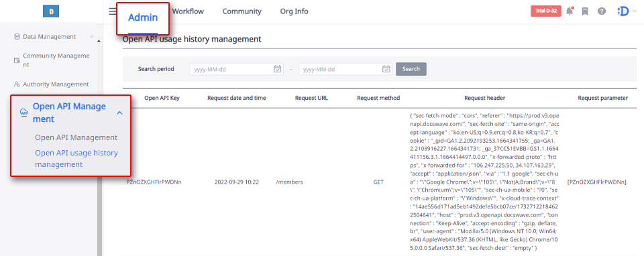Open the notifications bell icon
The width and height of the screenshot is (644, 256).
[570, 11]
